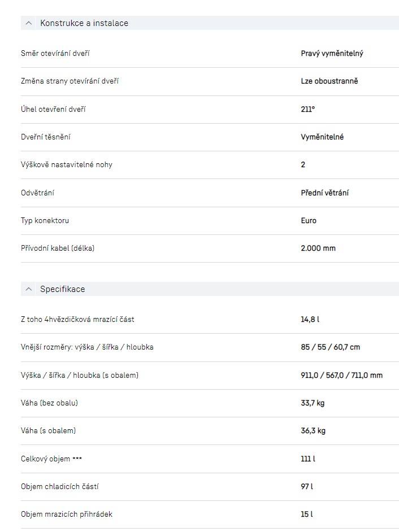The image size is (399, 532).
Task: Click the 2.000 mm cable length value
Action: click(x=318, y=248)
